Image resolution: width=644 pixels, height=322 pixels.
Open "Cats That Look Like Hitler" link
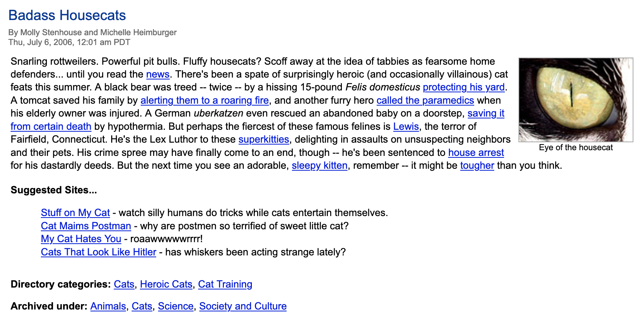tap(98, 252)
